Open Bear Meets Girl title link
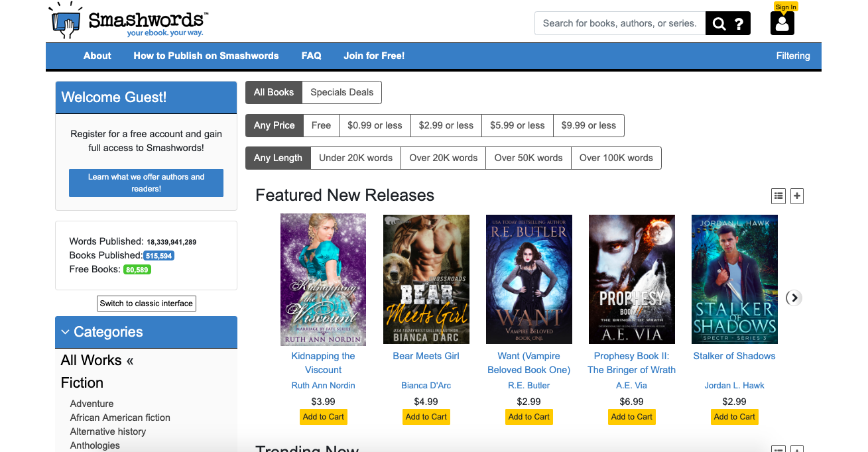 426,356
